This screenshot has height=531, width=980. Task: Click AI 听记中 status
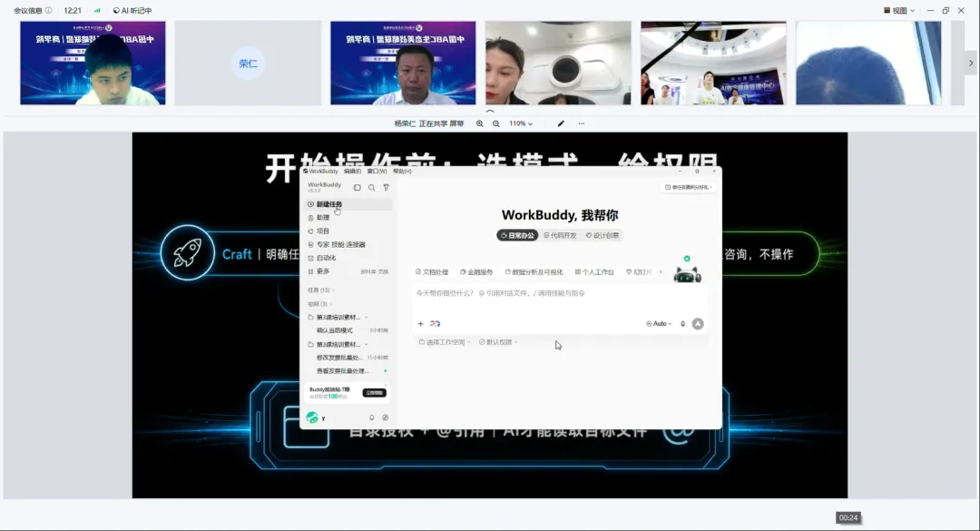tap(132, 11)
